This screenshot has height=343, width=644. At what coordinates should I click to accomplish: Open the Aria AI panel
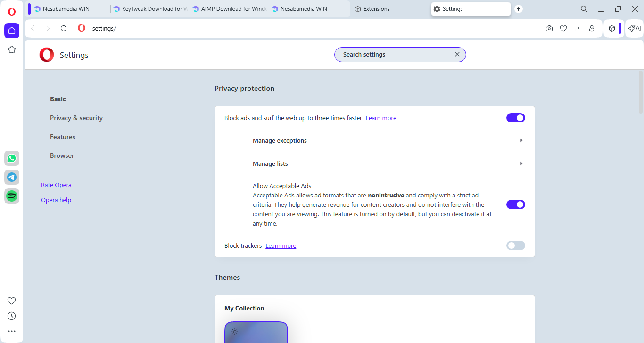(635, 28)
